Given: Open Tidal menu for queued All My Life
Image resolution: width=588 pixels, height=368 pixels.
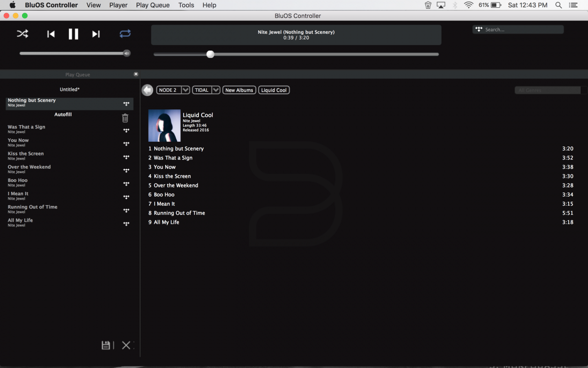Looking at the screenshot, I should point(126,223).
